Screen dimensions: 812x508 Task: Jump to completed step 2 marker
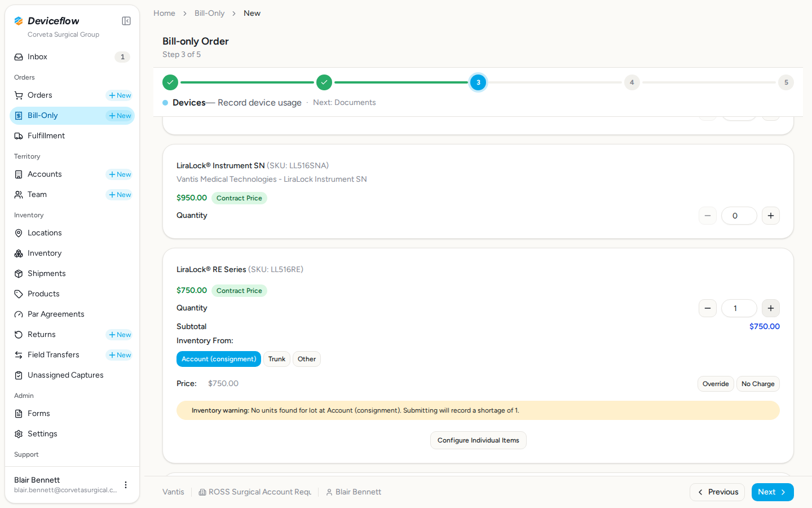pyautogui.click(x=324, y=82)
